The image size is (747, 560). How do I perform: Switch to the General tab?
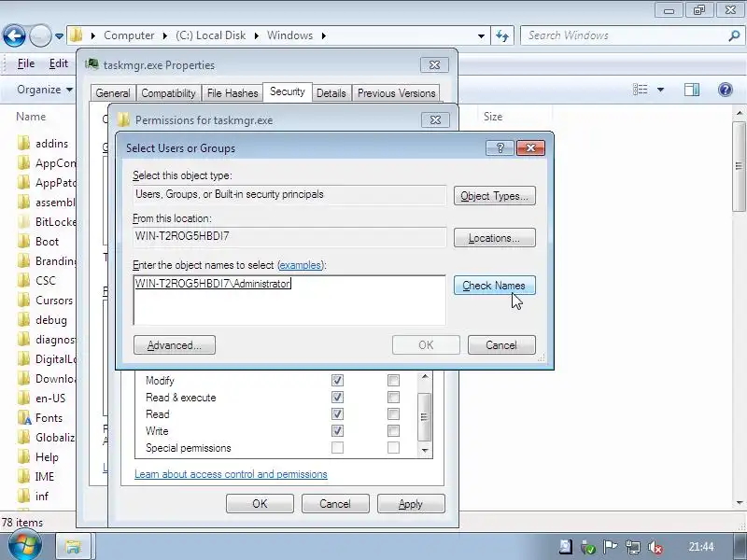click(x=113, y=93)
